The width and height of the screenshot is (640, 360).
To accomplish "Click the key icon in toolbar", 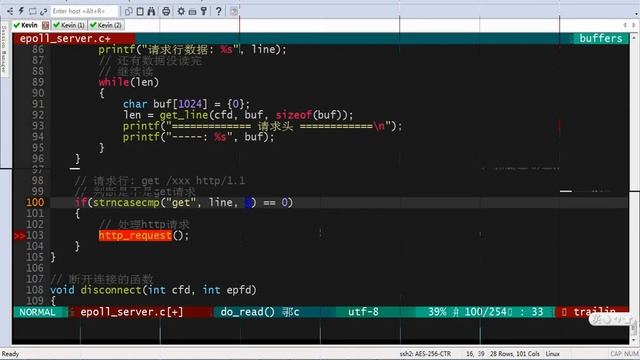I will [204, 11].
